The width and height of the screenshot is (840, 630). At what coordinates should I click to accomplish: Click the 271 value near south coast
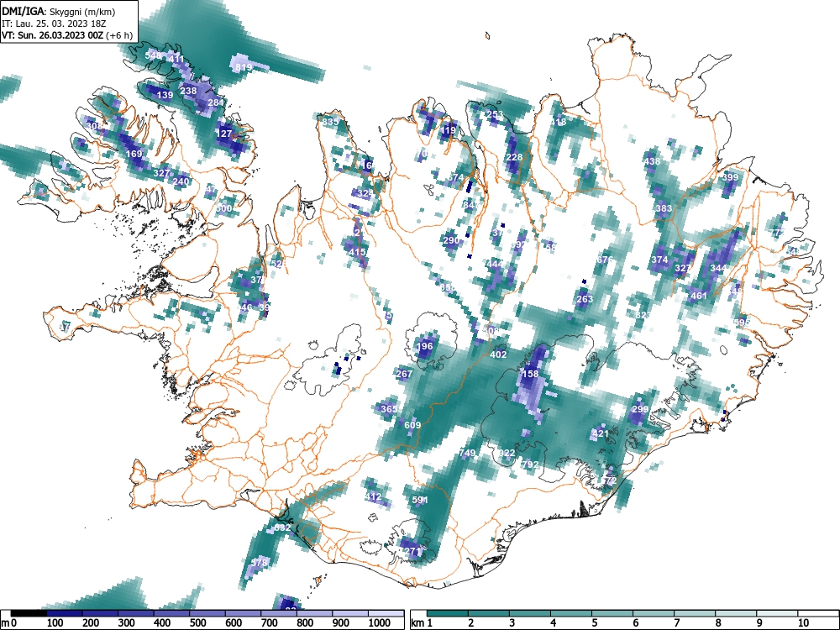coord(412,551)
